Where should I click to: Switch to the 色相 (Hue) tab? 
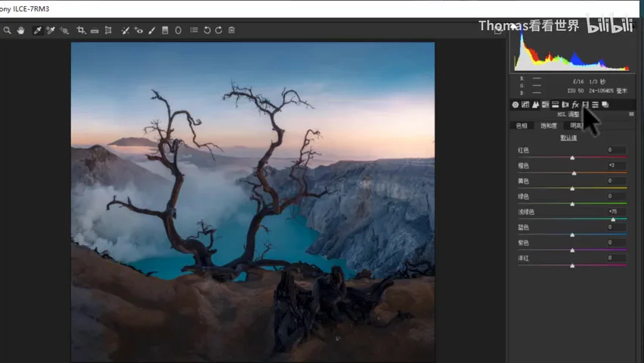(x=522, y=126)
